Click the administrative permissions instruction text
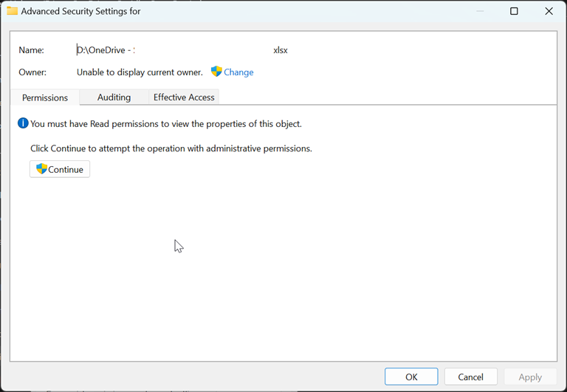Viewport: 567px width, 392px height. (x=171, y=148)
